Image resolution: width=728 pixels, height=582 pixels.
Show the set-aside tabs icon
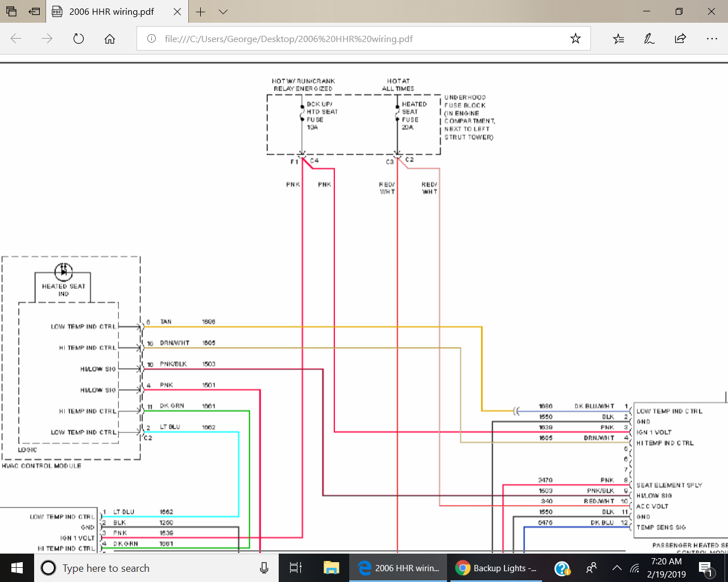(x=11, y=11)
